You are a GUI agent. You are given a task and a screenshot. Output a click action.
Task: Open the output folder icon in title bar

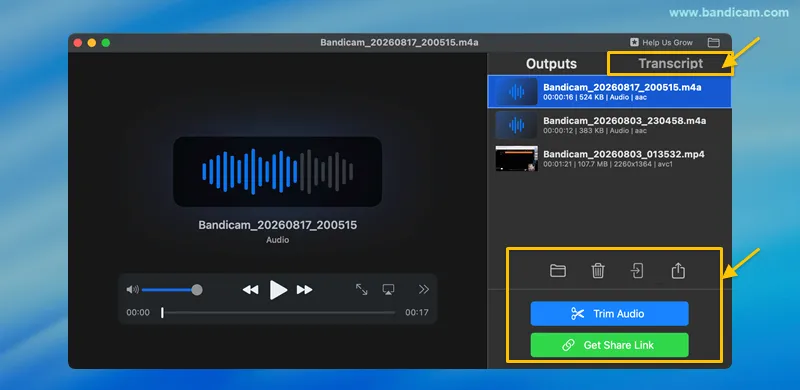tap(713, 43)
